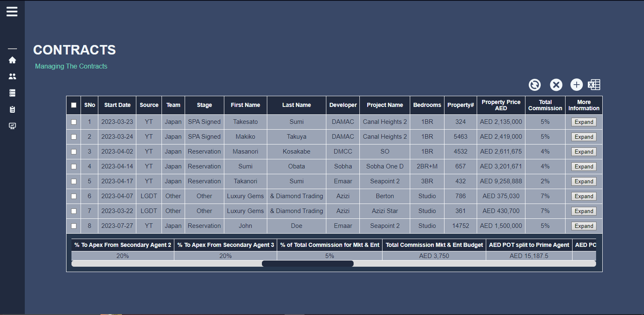Screen dimensions: 644x315
Task: Click the Total Commission column header
Action: (545, 105)
